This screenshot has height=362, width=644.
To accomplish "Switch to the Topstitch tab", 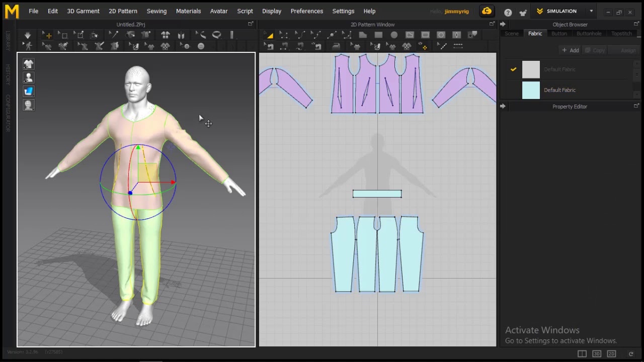I will click(x=621, y=34).
